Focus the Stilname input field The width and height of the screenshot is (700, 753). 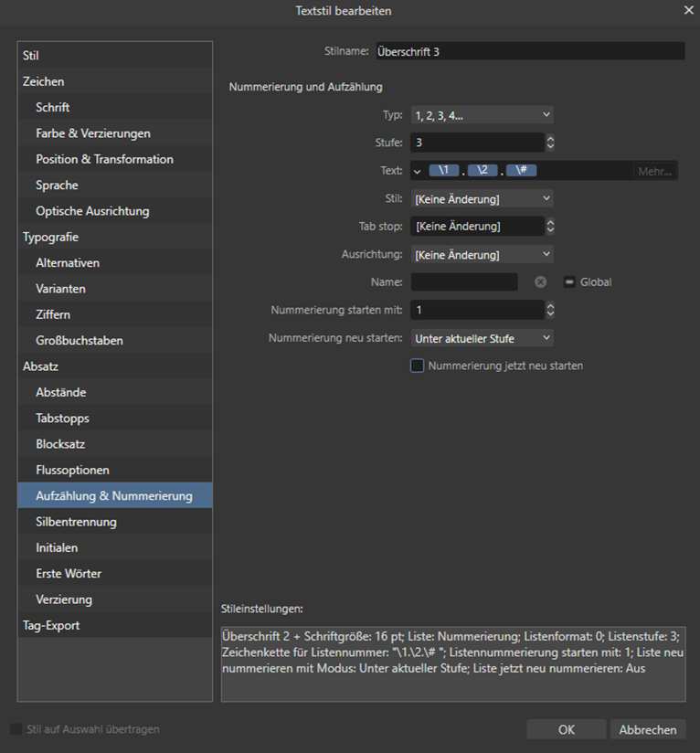(x=530, y=51)
